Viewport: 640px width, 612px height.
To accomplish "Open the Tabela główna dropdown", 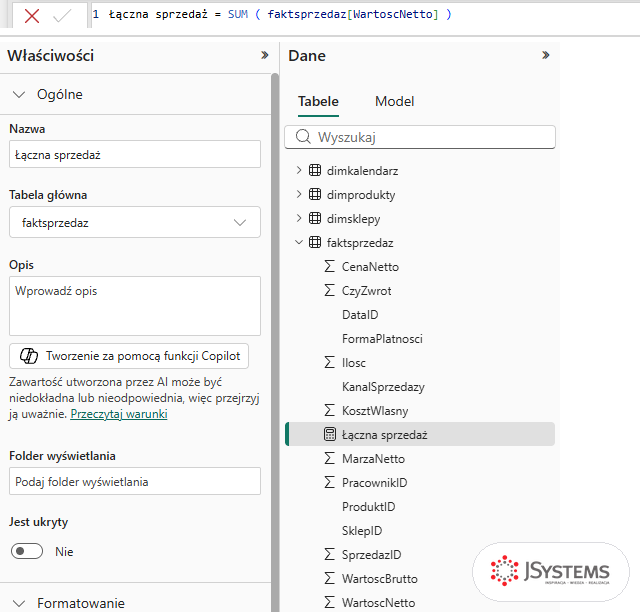I will tap(135, 223).
